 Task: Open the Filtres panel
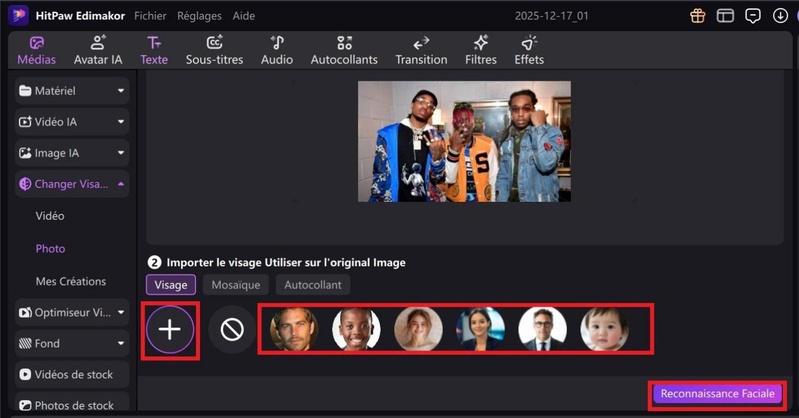pos(481,50)
